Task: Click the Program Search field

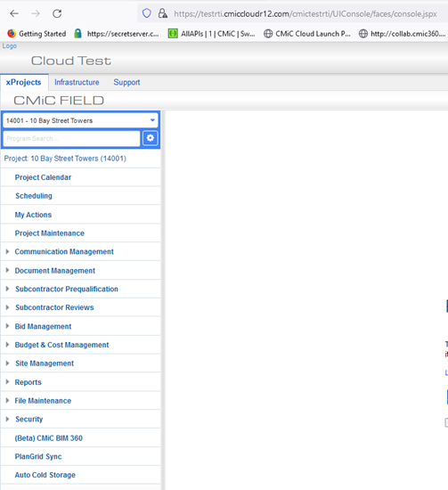Action: (71, 138)
